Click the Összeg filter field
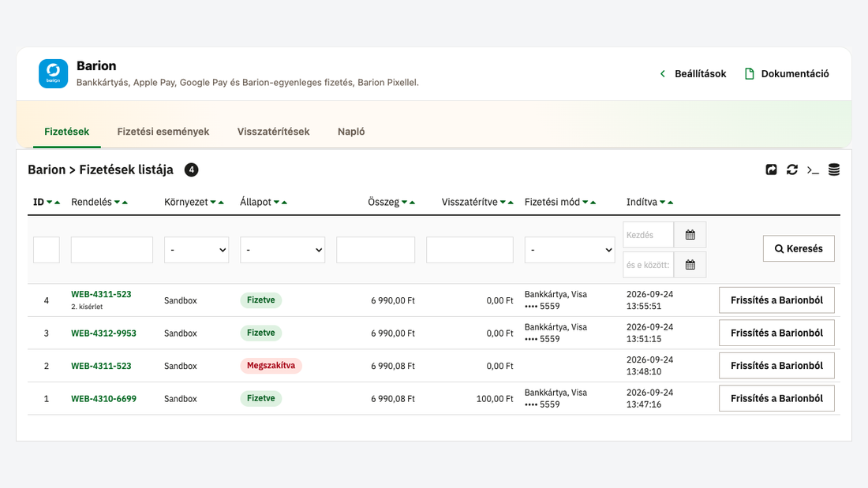This screenshot has width=868, height=488. coord(376,250)
